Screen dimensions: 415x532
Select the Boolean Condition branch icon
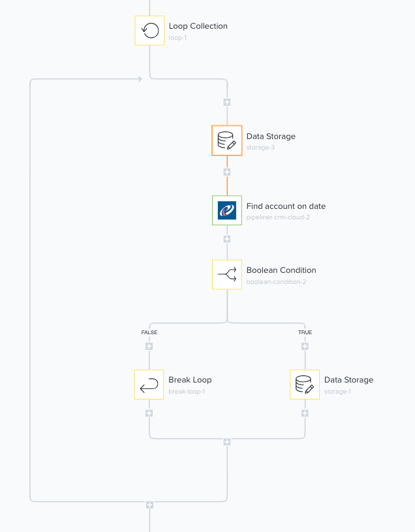pyautogui.click(x=227, y=275)
